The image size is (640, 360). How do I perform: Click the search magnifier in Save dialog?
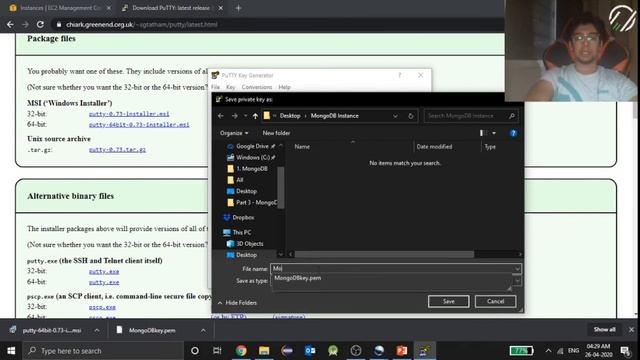point(512,116)
